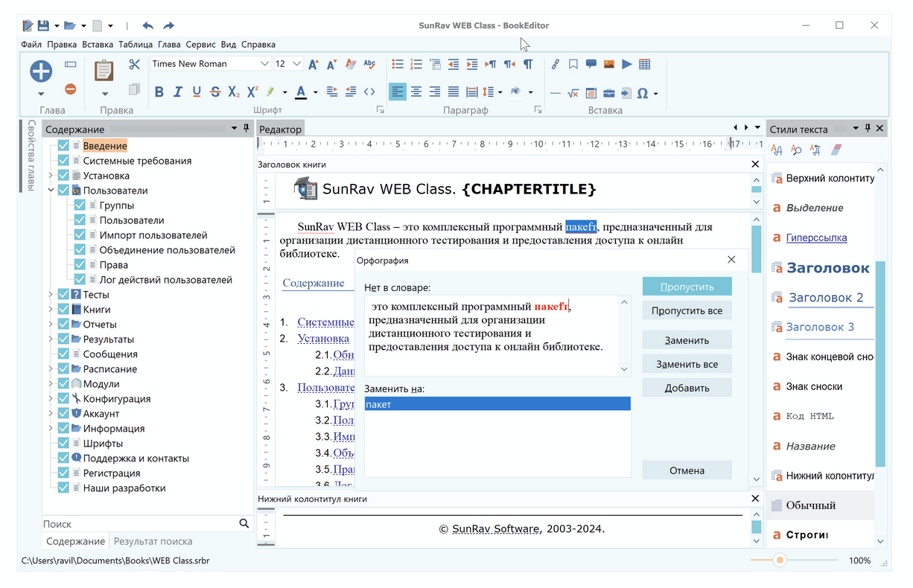
Task: Expand the Установка tree node
Action: tap(51, 176)
